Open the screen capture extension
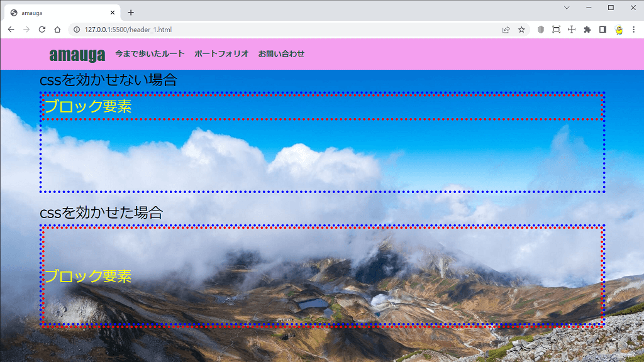This screenshot has width=644, height=362. (x=556, y=30)
